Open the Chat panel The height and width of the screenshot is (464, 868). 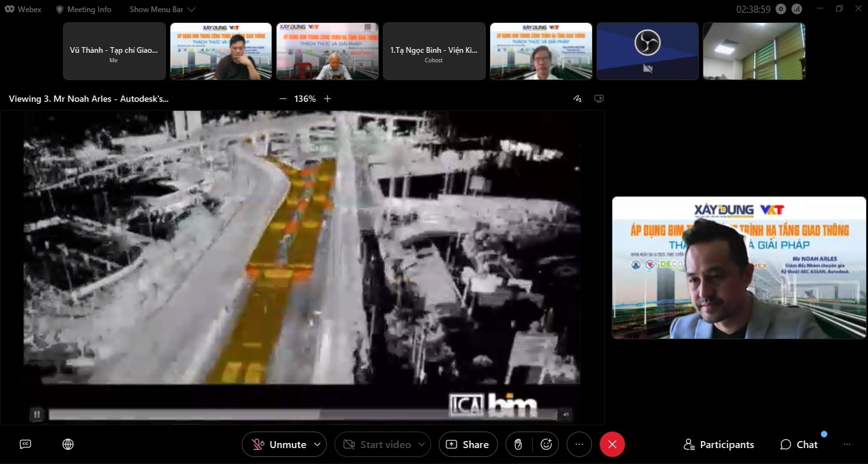(799, 444)
